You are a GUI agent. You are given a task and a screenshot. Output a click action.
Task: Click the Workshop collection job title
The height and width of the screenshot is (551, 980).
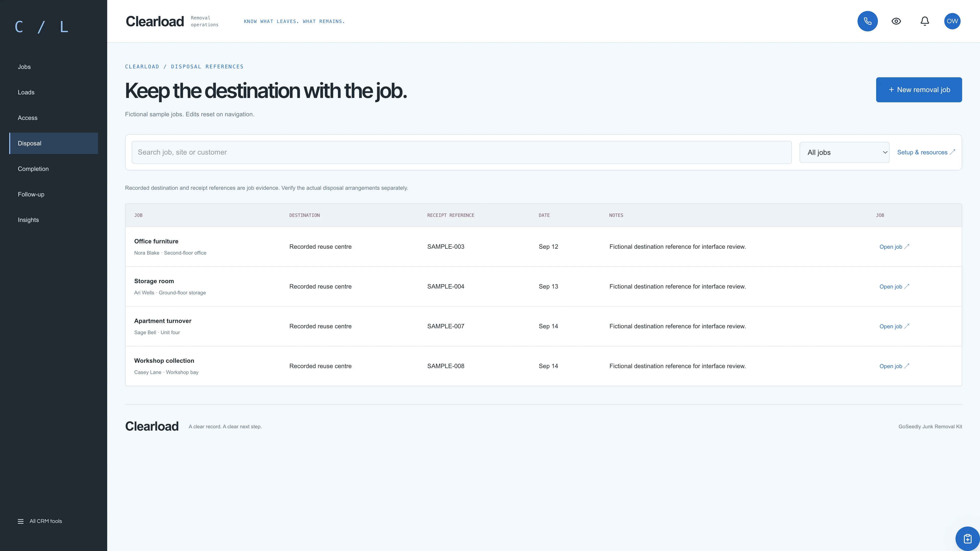click(164, 360)
